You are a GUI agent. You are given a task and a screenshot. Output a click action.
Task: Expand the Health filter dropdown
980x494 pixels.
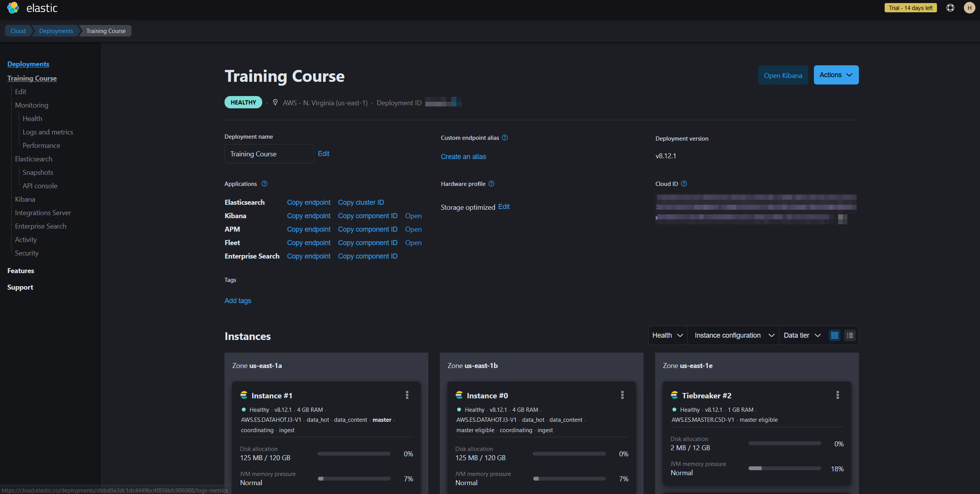tap(667, 335)
